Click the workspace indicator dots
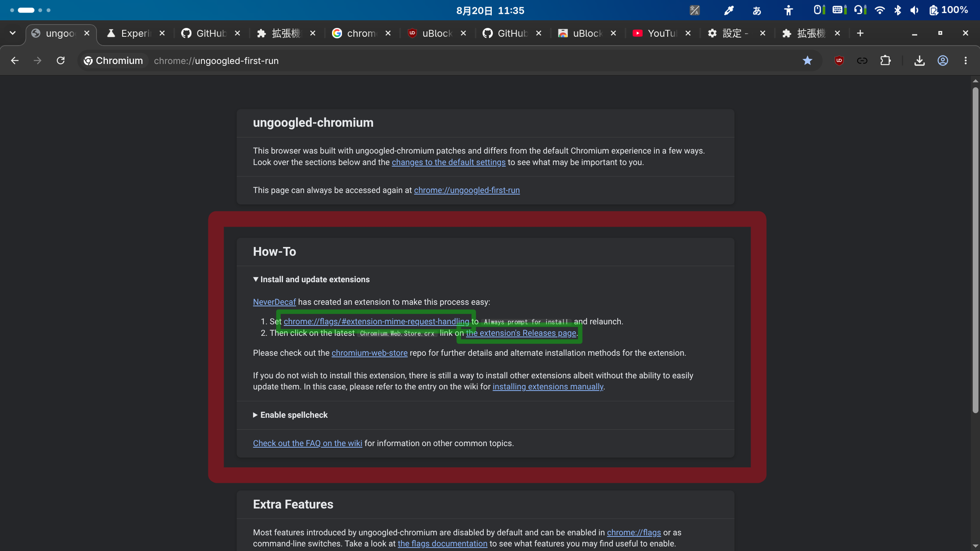 tap(30, 10)
